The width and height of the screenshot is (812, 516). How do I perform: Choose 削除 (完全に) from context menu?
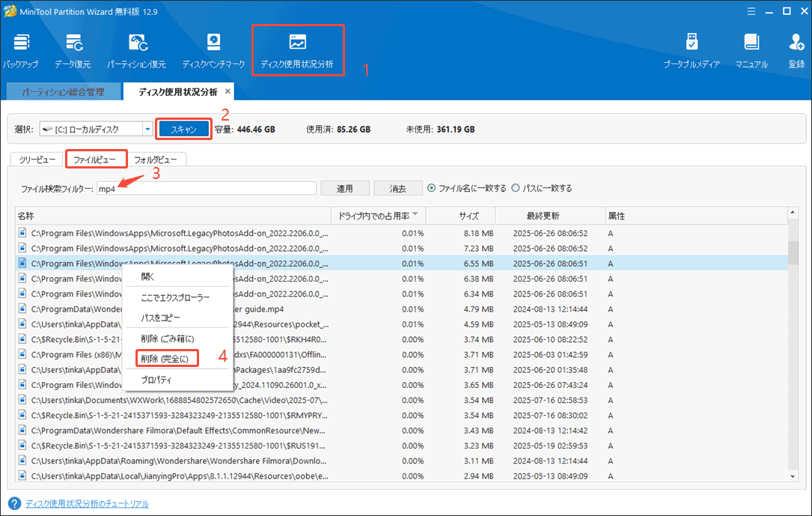pos(167,359)
